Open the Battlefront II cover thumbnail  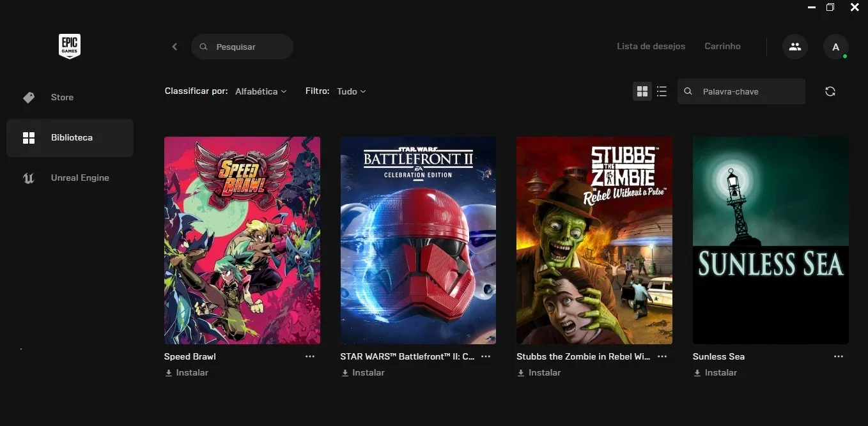pos(418,240)
